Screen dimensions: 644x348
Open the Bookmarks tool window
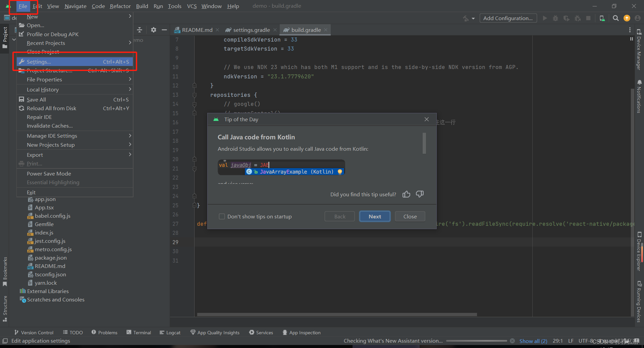pos(5,271)
